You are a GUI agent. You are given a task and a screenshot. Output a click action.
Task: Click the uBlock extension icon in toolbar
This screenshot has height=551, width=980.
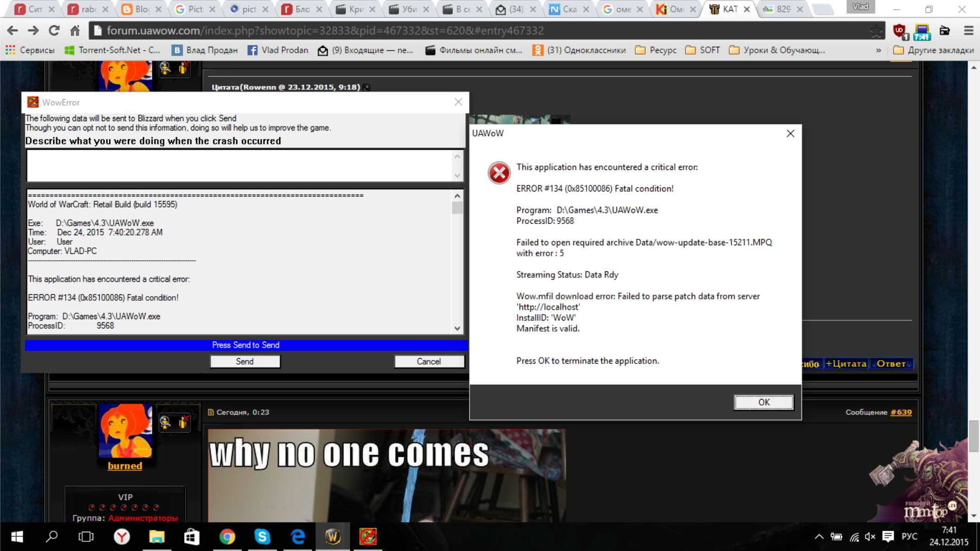(899, 31)
